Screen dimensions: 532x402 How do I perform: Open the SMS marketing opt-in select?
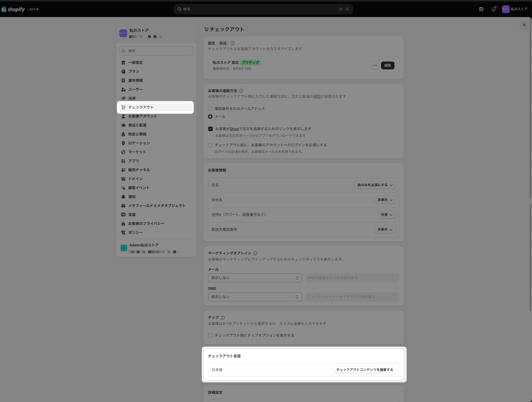pos(255,297)
